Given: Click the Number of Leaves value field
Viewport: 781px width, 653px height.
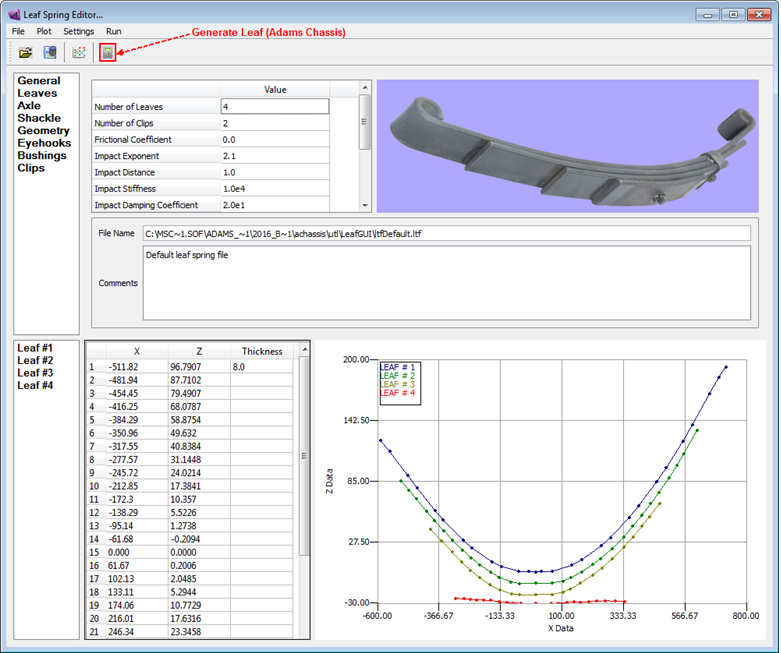Looking at the screenshot, I should 275,107.
